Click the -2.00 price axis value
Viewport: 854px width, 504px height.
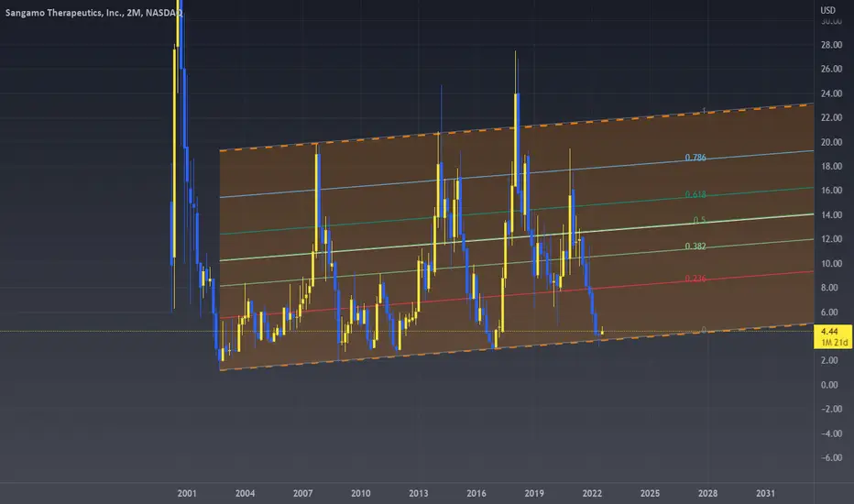click(x=831, y=409)
